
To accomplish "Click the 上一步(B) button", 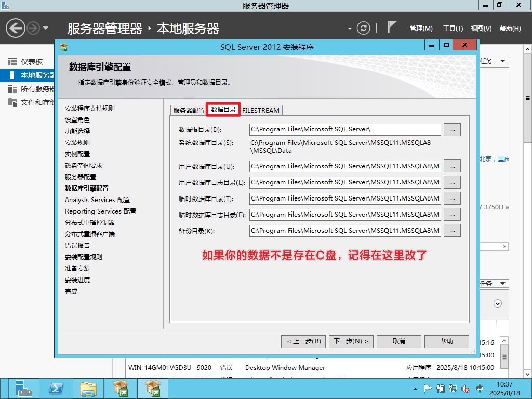I will (303, 341).
